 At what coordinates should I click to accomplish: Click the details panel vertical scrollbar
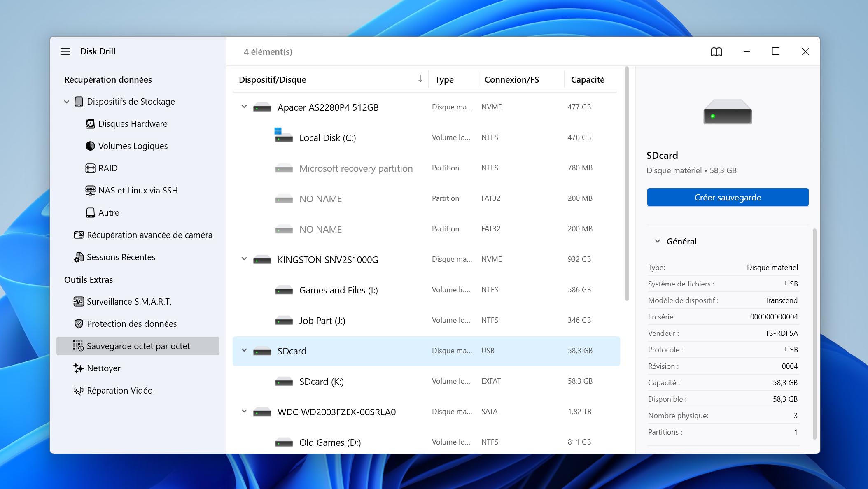point(814,334)
